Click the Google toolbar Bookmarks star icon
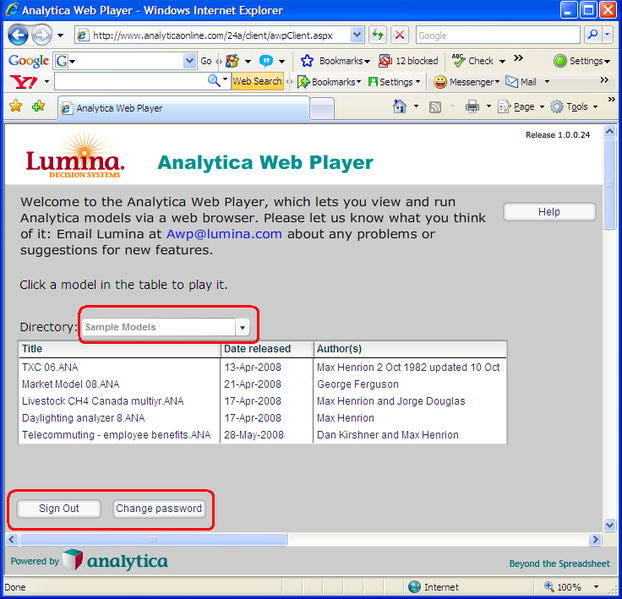The width and height of the screenshot is (622, 599). coord(307,61)
